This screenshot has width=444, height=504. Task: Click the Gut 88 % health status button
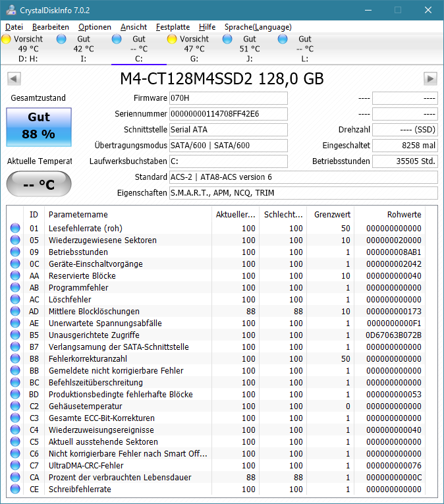point(39,127)
